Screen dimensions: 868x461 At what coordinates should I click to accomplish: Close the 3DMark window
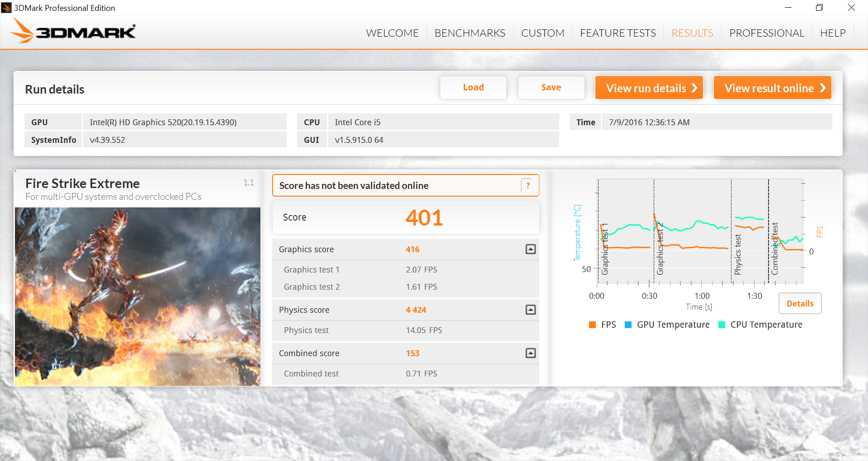click(851, 8)
